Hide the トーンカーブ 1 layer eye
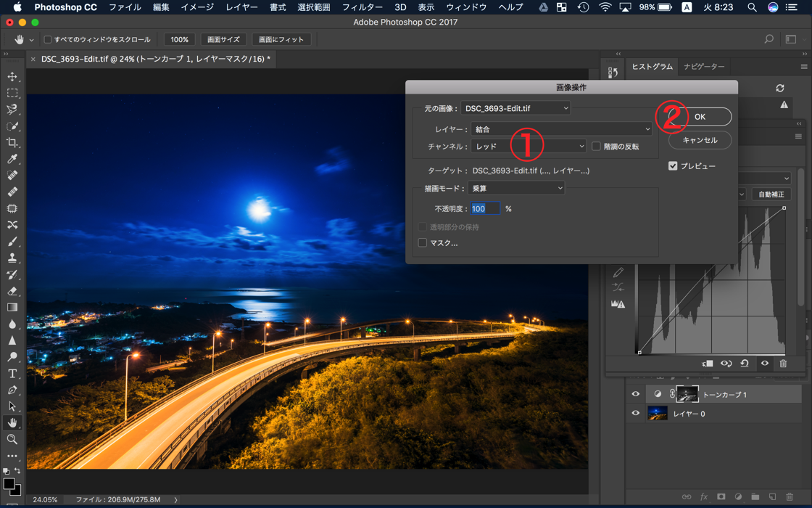 pos(635,394)
